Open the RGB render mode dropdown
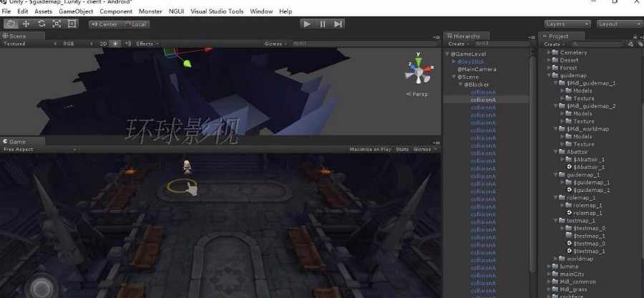The height and width of the screenshot is (298, 644). click(x=77, y=44)
